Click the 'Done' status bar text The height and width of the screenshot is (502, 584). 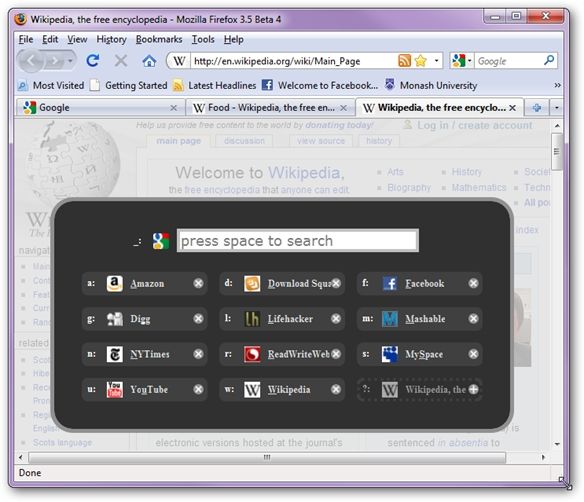pyautogui.click(x=30, y=473)
